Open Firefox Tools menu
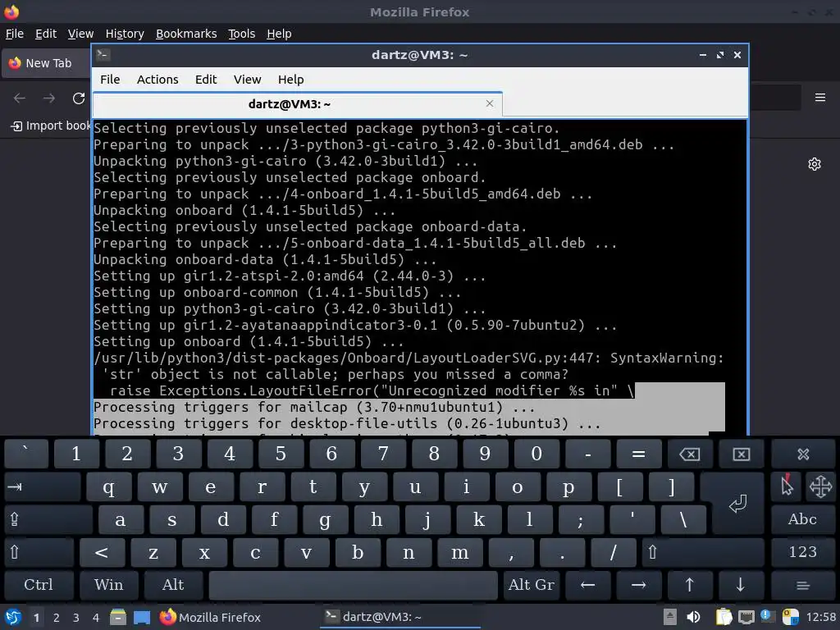This screenshot has width=840, height=630. [242, 34]
